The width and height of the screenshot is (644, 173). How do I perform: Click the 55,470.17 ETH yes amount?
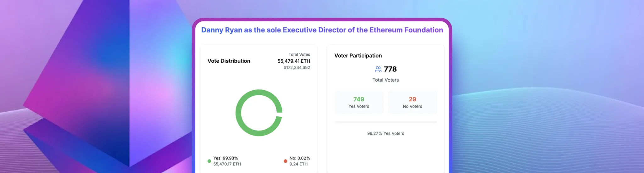pos(227,164)
